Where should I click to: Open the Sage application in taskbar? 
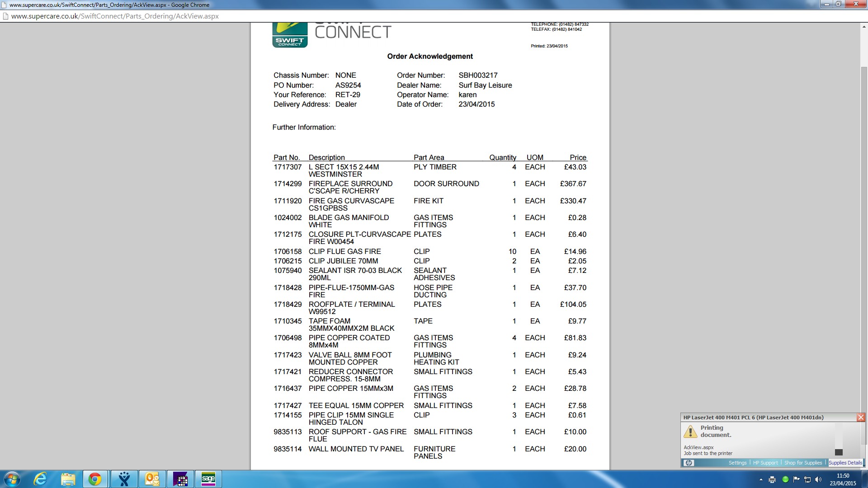pos(208,479)
